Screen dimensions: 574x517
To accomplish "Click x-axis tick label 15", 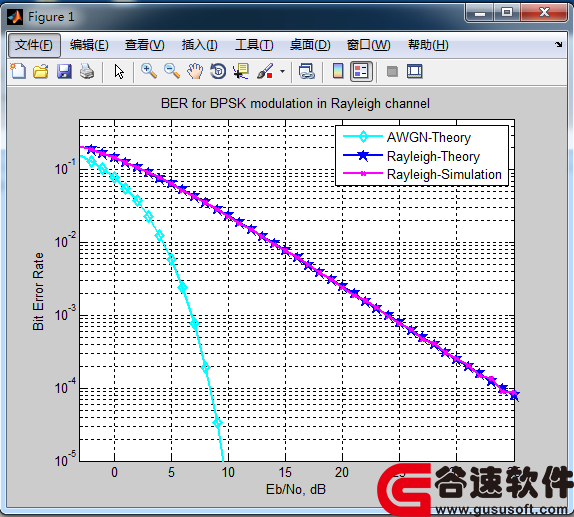I will [x=285, y=472].
